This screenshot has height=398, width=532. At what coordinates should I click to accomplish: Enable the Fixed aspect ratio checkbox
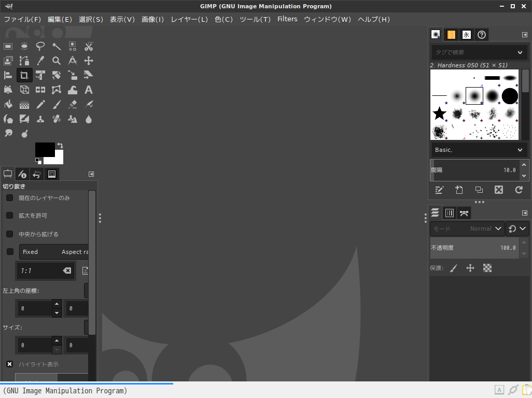click(10, 251)
